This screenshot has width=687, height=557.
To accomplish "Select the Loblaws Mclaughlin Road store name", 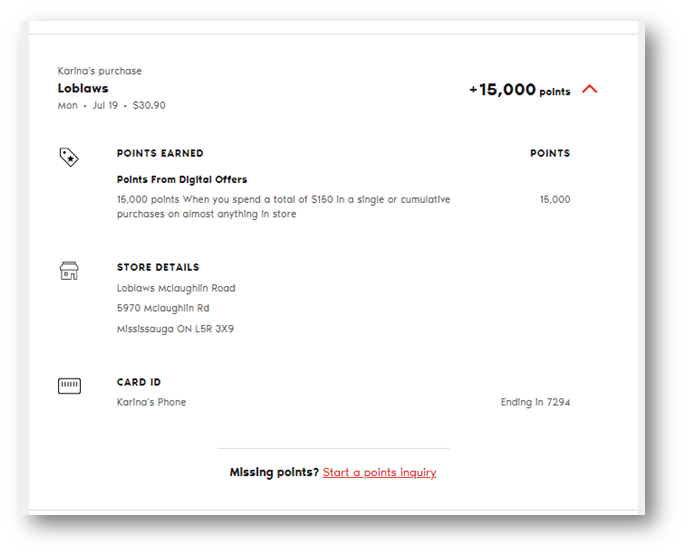I will [176, 288].
